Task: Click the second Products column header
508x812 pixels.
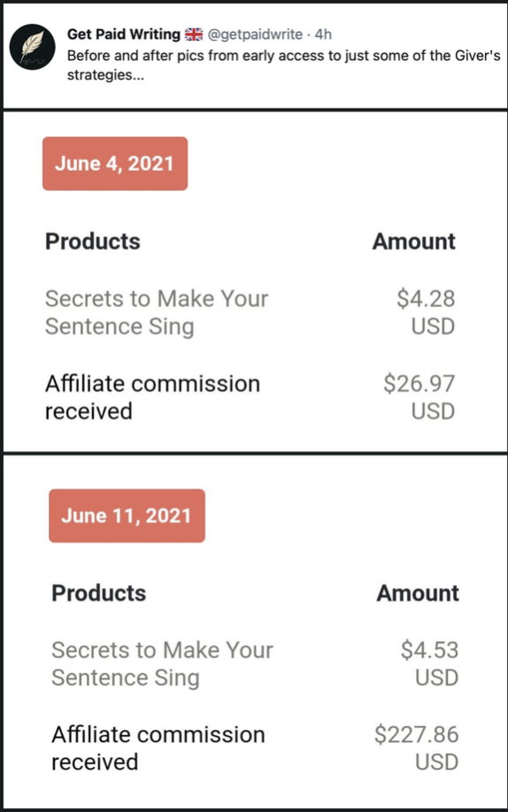Action: [x=99, y=594]
